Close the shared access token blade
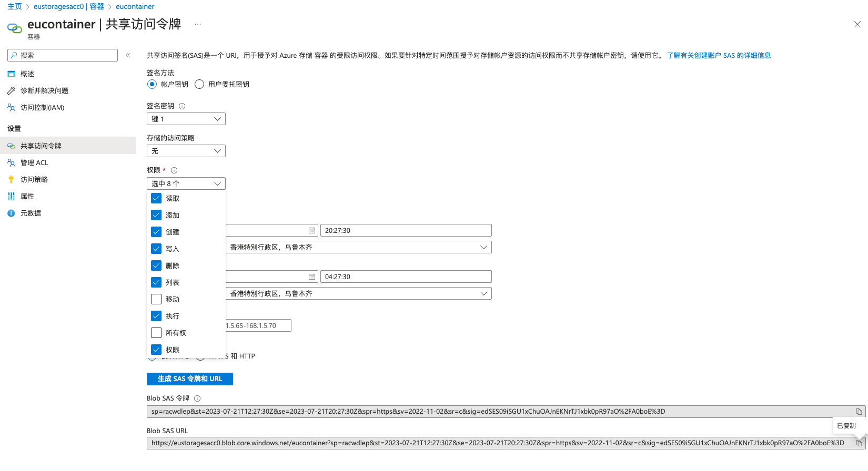The width and height of the screenshot is (868, 471). click(857, 24)
